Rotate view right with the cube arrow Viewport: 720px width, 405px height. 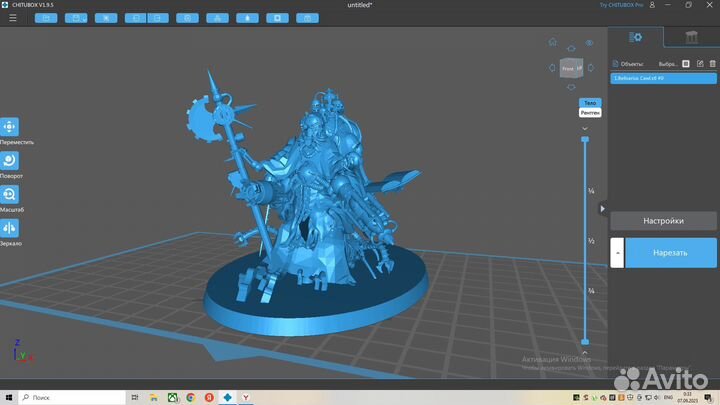(591, 68)
